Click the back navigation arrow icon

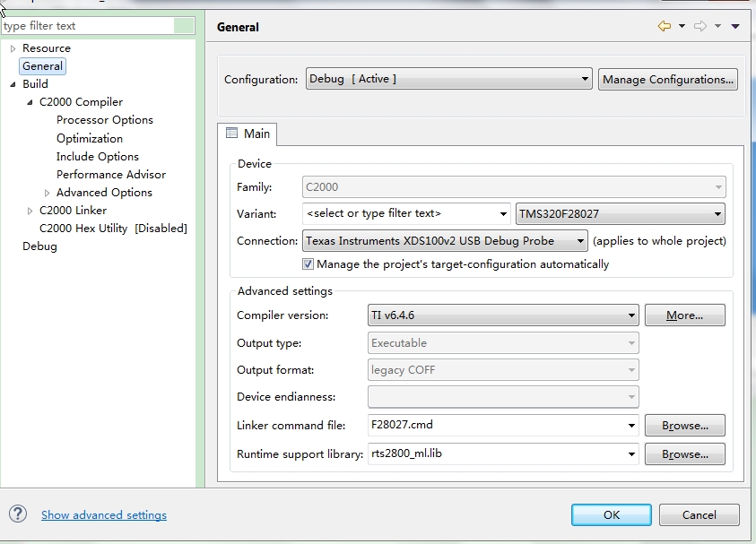tap(664, 27)
